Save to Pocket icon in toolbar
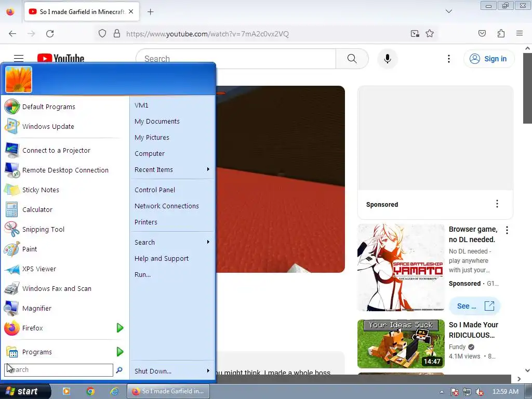532x399 pixels. (482, 33)
